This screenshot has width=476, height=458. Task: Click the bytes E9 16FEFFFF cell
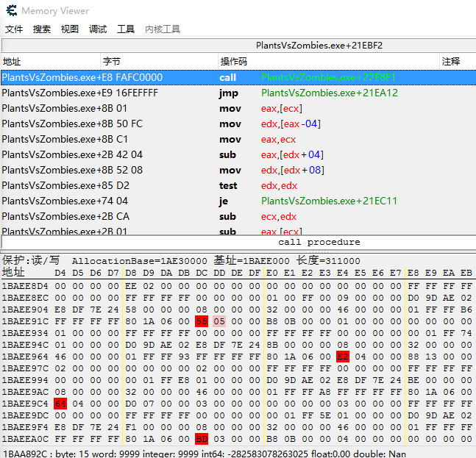pyautogui.click(x=130, y=93)
